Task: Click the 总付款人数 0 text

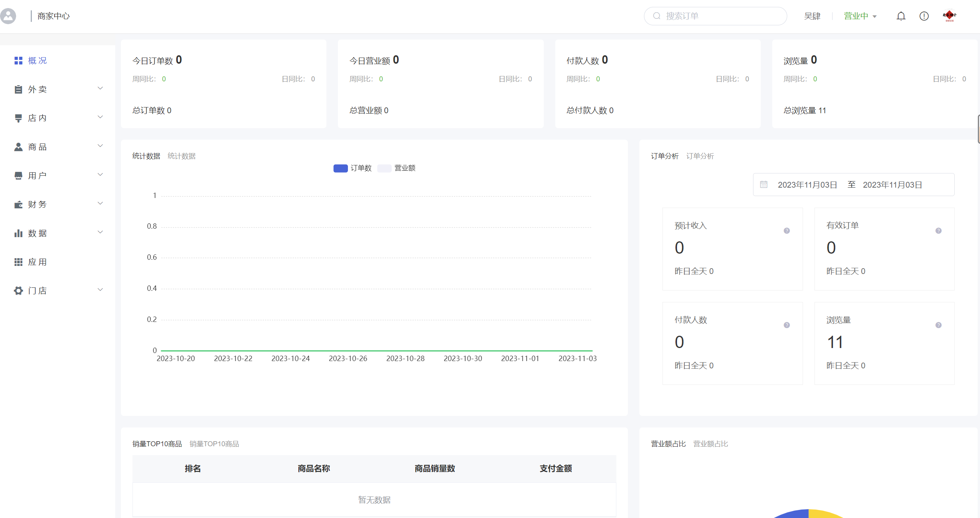Action: (x=590, y=111)
